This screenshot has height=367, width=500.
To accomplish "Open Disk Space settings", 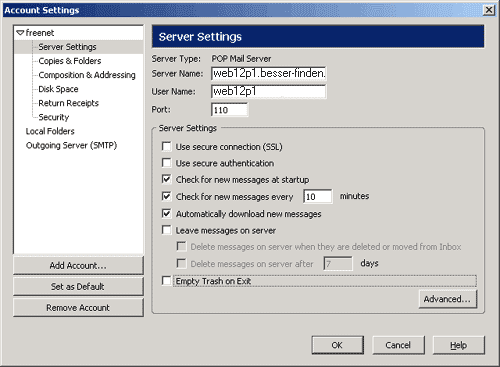I will coord(58,89).
